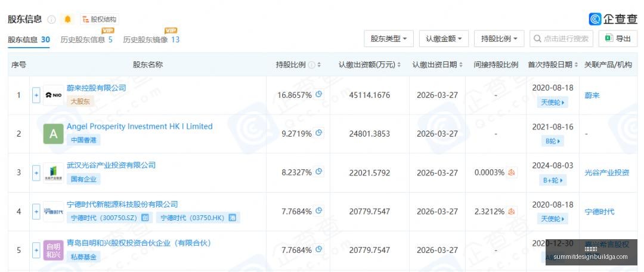Click the 点击进行搜索 search field
644x272 pixels.
pyautogui.click(x=561, y=39)
